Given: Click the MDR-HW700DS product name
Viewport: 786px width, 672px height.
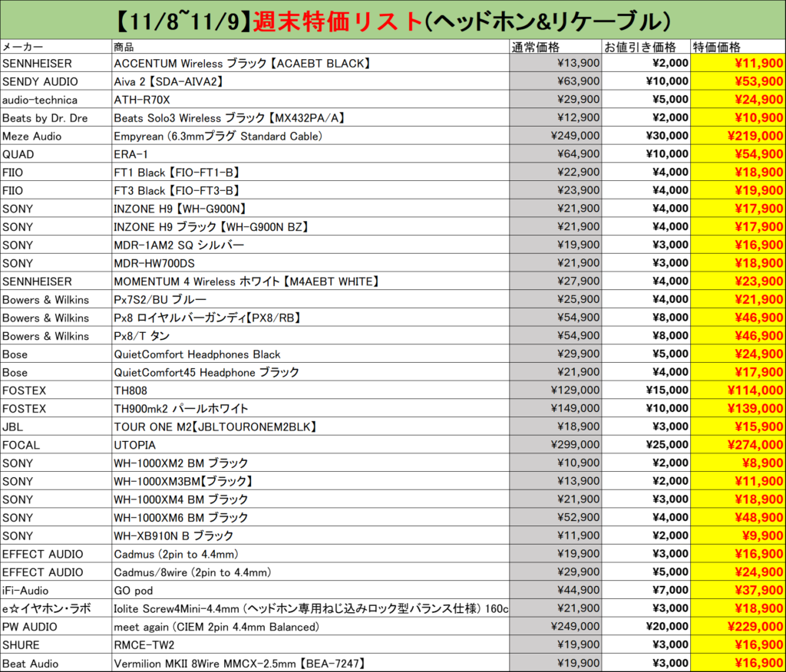Looking at the screenshot, I should coord(154,263).
